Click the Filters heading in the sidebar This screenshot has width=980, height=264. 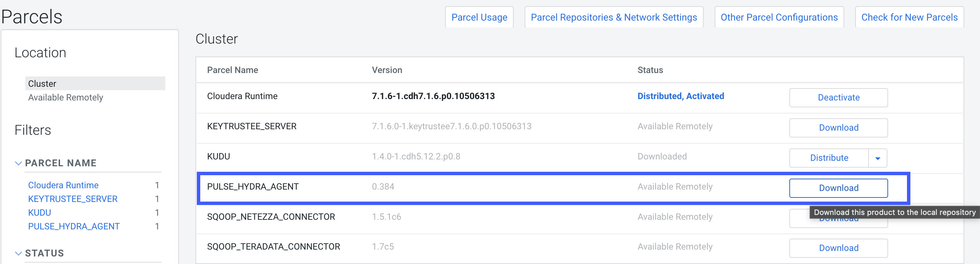33,131
